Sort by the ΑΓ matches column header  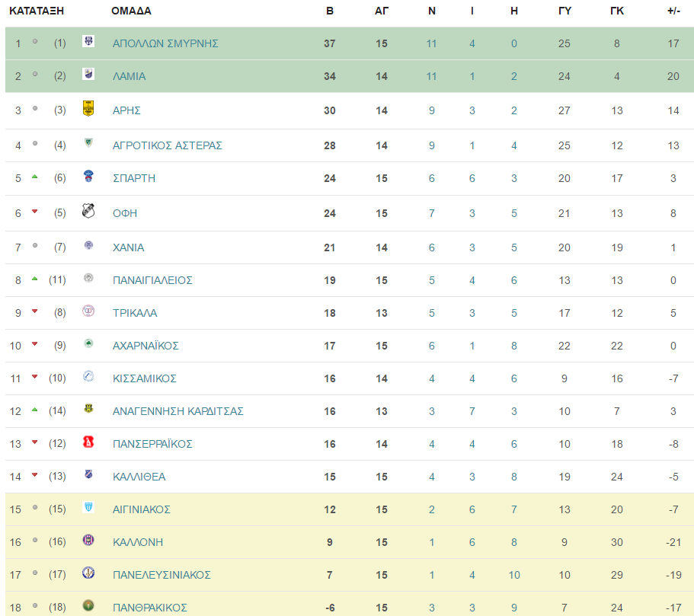382,11
